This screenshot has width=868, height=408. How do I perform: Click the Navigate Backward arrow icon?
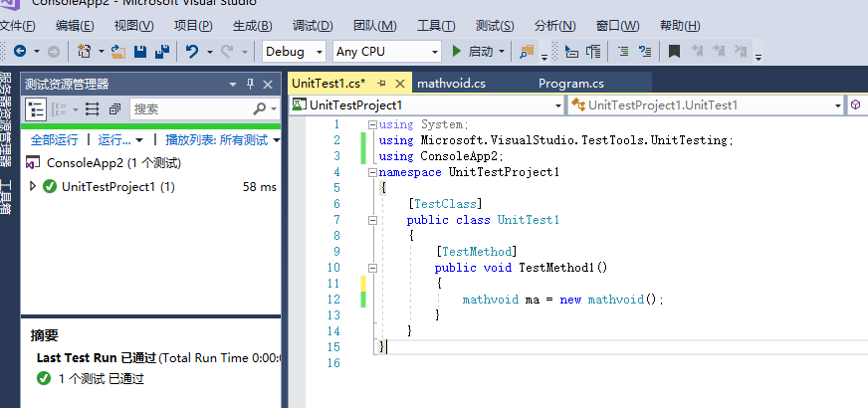click(x=20, y=52)
